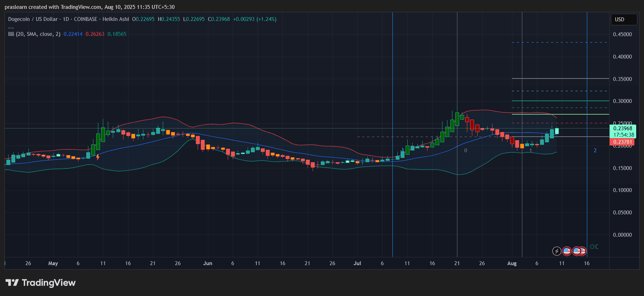The height and width of the screenshot is (296, 644).
Task: Click the TradingView logo at the bottom left
Action: [x=40, y=283]
